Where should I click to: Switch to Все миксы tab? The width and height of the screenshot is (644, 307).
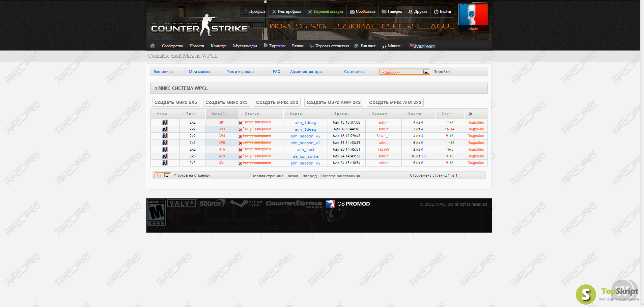pyautogui.click(x=163, y=72)
